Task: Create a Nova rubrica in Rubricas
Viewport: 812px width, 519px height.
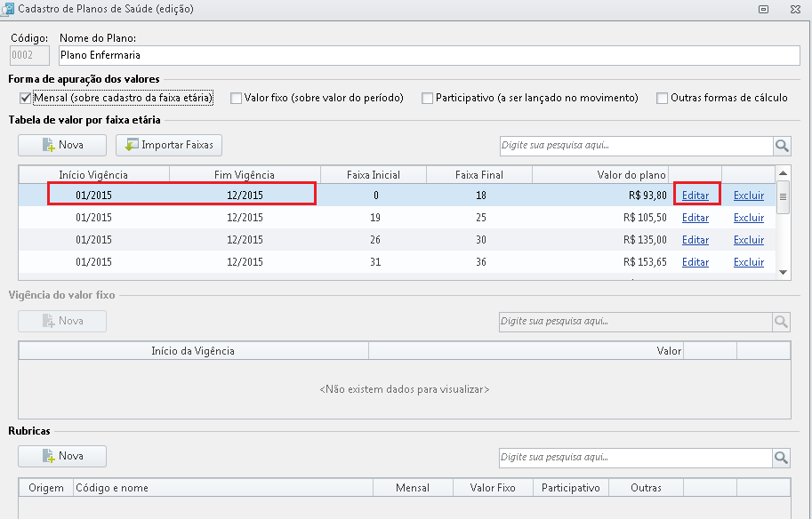Action: click(x=62, y=457)
